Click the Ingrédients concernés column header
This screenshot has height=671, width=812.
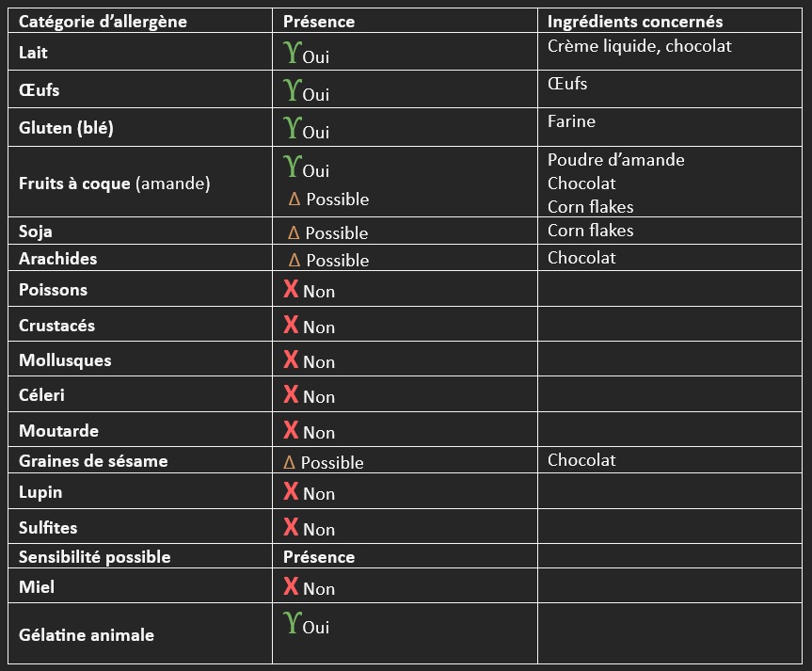point(670,21)
